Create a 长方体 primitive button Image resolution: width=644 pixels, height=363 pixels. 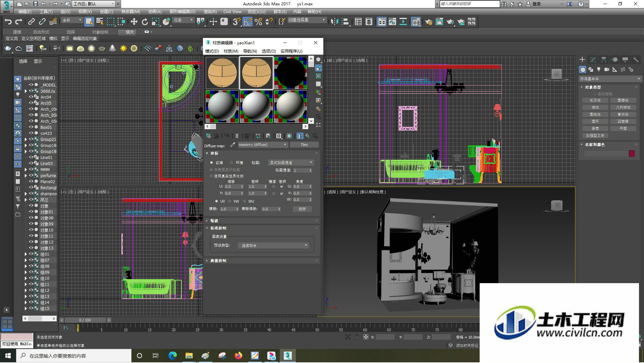pyautogui.click(x=595, y=101)
